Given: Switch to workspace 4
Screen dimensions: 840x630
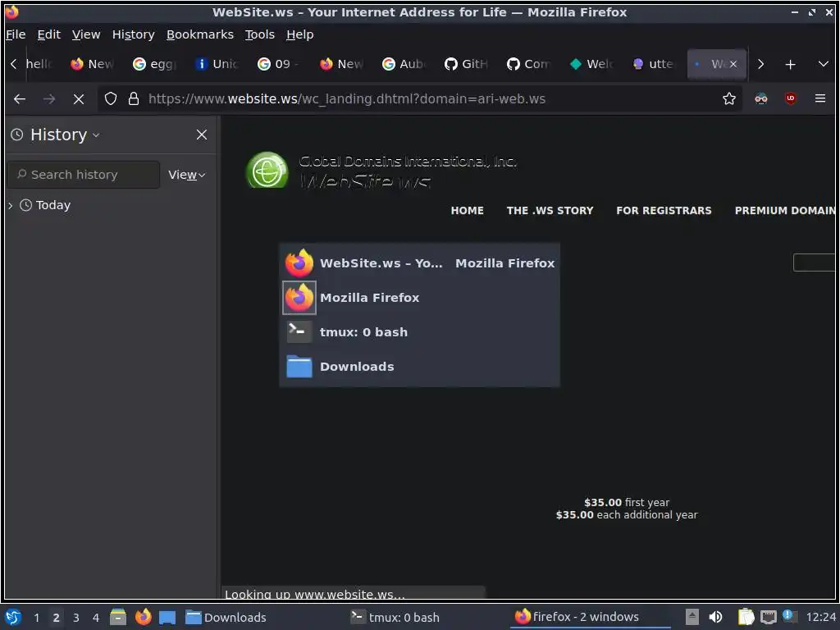Looking at the screenshot, I should pyautogui.click(x=96, y=618).
